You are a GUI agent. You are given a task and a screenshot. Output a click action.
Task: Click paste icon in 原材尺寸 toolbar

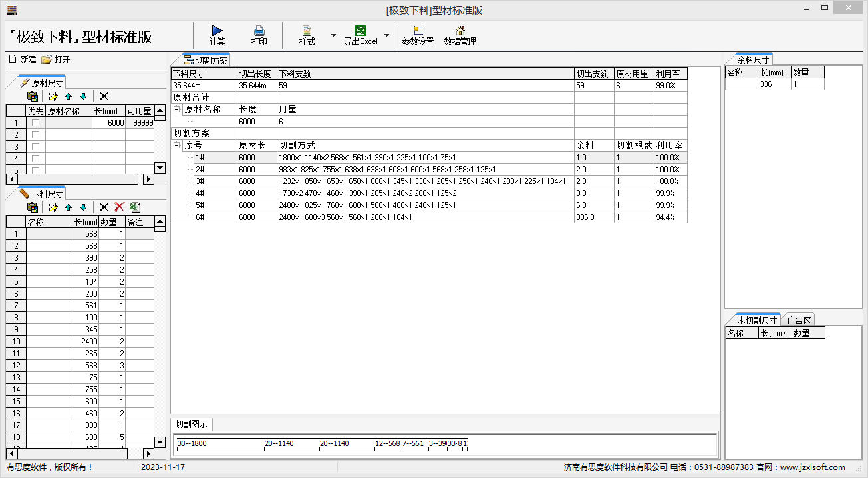pyautogui.click(x=32, y=96)
